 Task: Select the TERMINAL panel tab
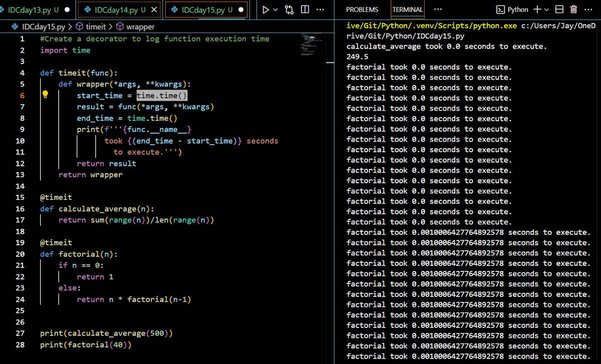click(x=408, y=10)
